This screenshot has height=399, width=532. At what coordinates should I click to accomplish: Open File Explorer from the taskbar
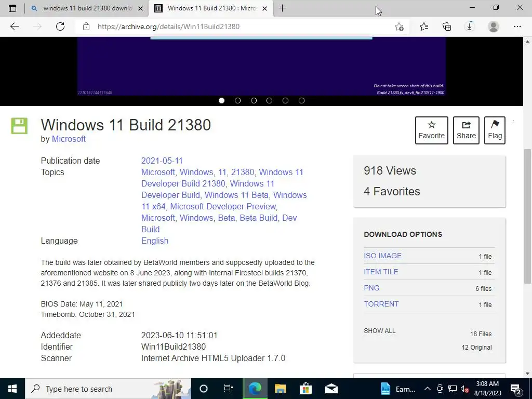(x=280, y=389)
